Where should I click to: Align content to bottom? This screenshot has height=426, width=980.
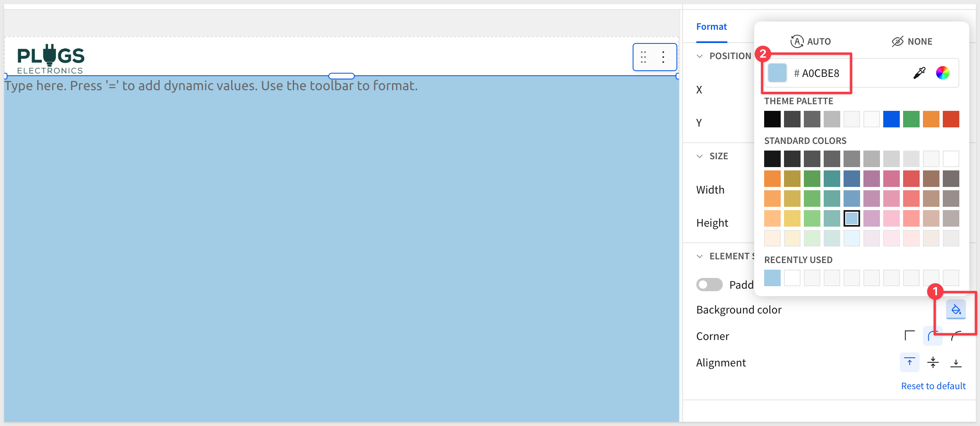pyautogui.click(x=956, y=363)
